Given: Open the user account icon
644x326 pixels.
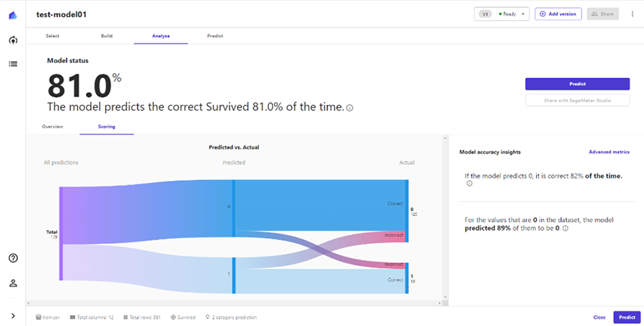Looking at the screenshot, I should 13,283.
